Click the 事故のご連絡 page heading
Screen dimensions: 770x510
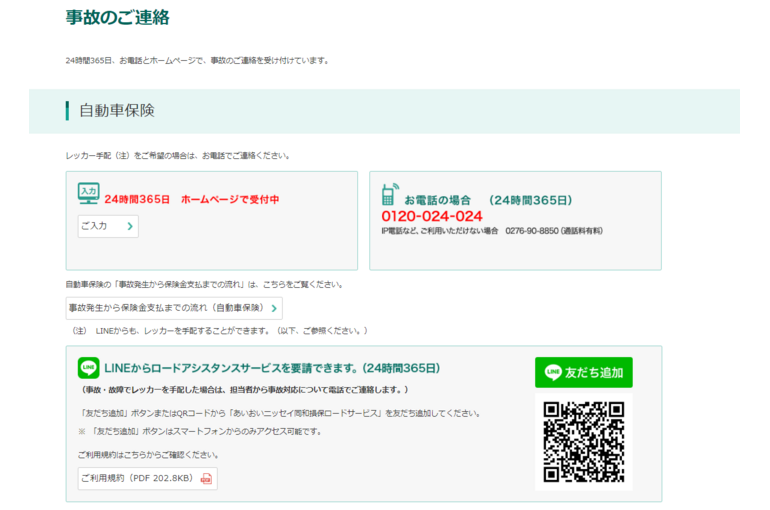117,17
